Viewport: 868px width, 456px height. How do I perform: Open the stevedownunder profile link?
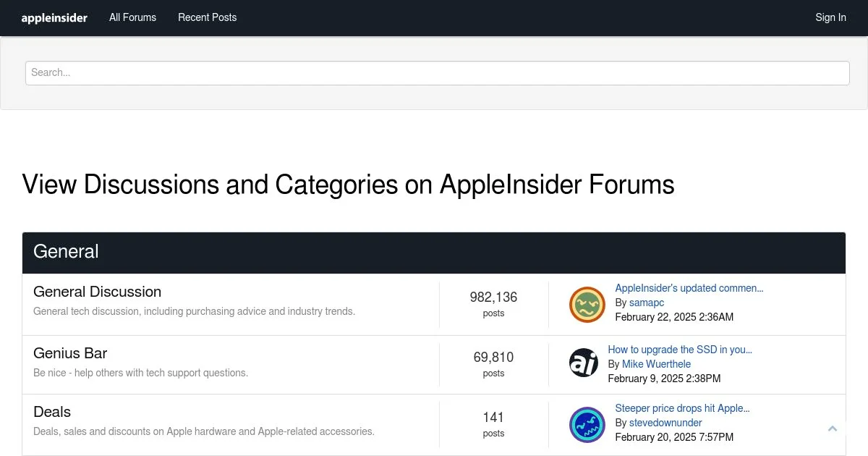pos(665,423)
